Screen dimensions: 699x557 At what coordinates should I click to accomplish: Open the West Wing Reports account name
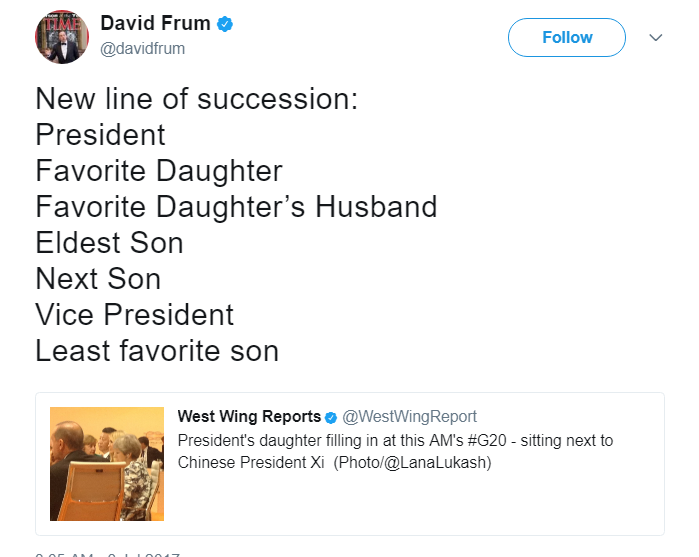tap(249, 417)
